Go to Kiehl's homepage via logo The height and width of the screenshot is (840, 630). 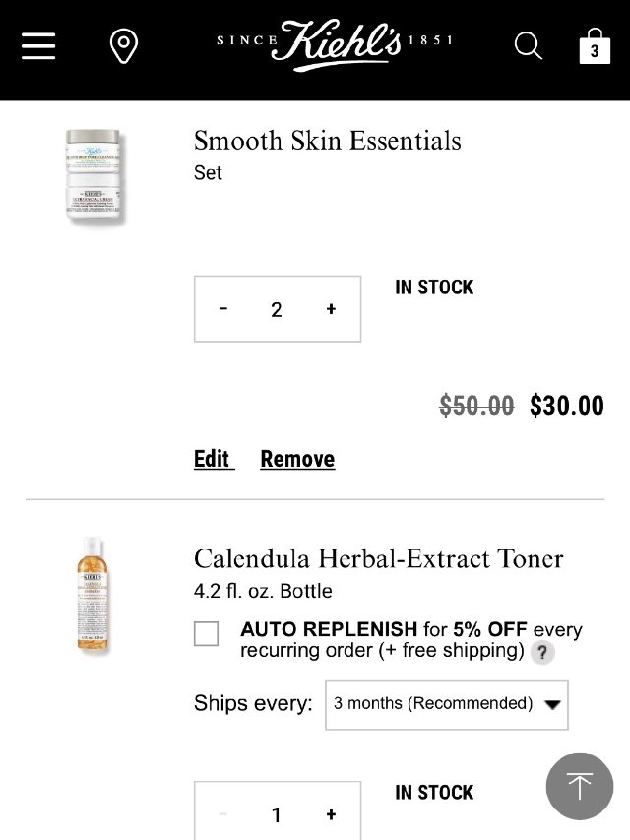tap(335, 44)
